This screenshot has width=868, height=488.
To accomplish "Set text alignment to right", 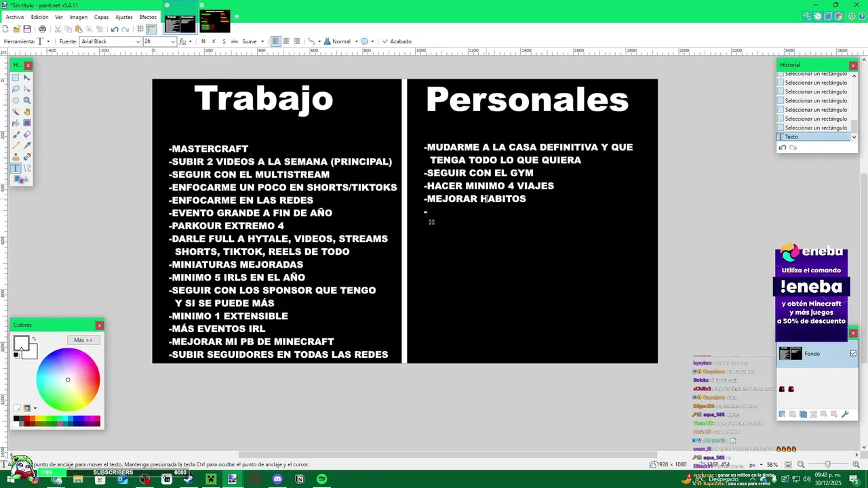I will pos(296,41).
